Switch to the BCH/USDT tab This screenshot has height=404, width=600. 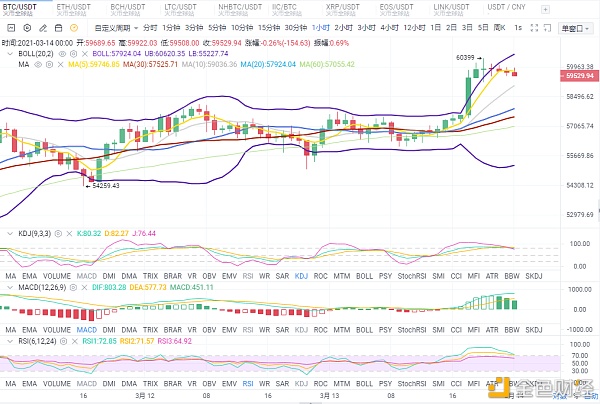pyautogui.click(x=128, y=10)
